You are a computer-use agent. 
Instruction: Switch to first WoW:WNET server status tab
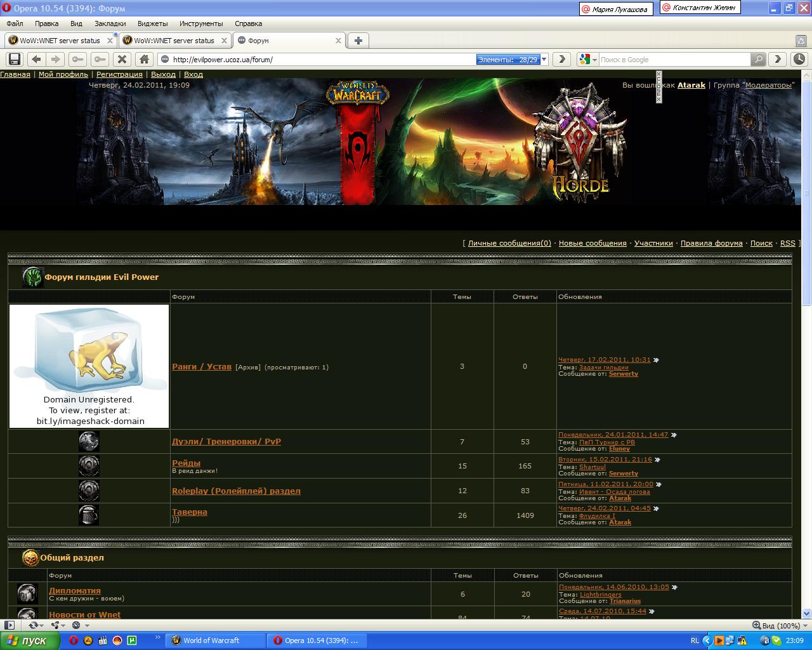pos(60,41)
